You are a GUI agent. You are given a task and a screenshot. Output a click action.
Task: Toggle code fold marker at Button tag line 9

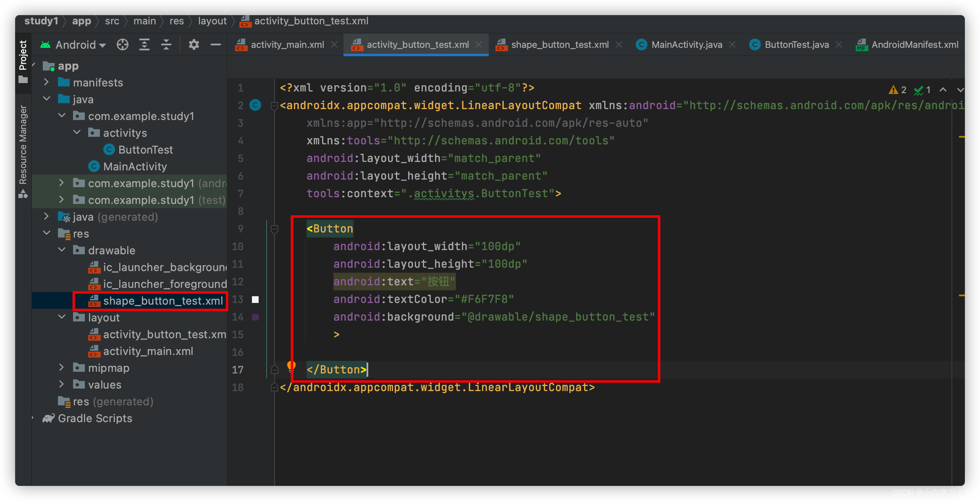click(x=275, y=229)
